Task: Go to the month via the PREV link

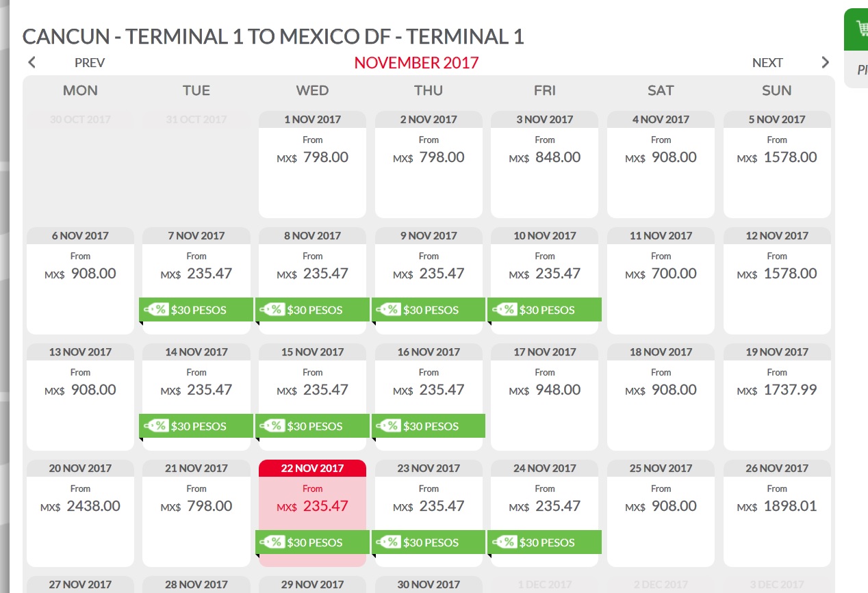Action: [x=90, y=63]
